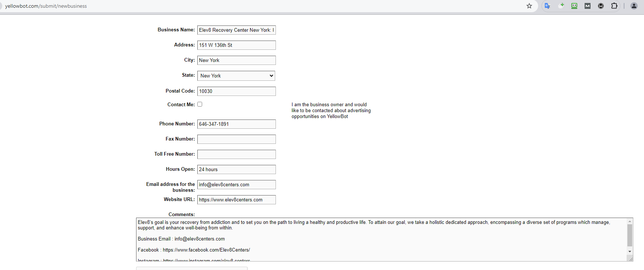This screenshot has width=644, height=270.
Task: Open the gray M extension icon
Action: click(588, 6)
